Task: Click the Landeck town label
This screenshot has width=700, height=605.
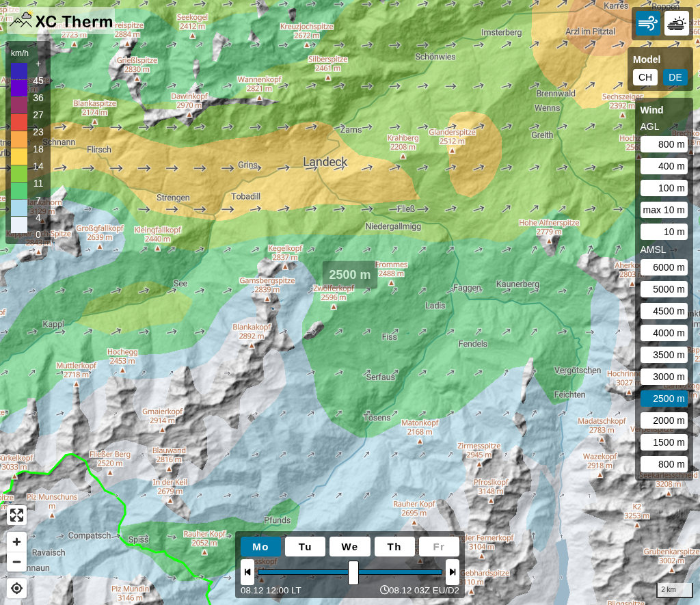Action: click(325, 162)
